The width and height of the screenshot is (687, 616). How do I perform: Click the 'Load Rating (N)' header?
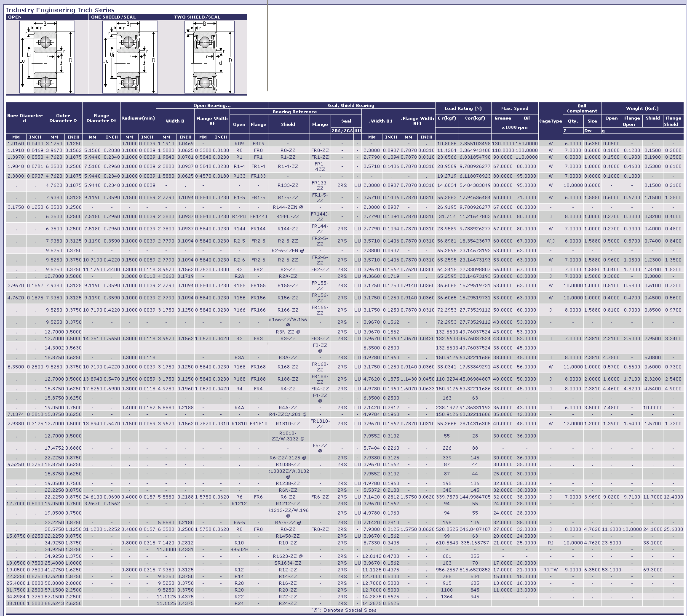(x=463, y=108)
